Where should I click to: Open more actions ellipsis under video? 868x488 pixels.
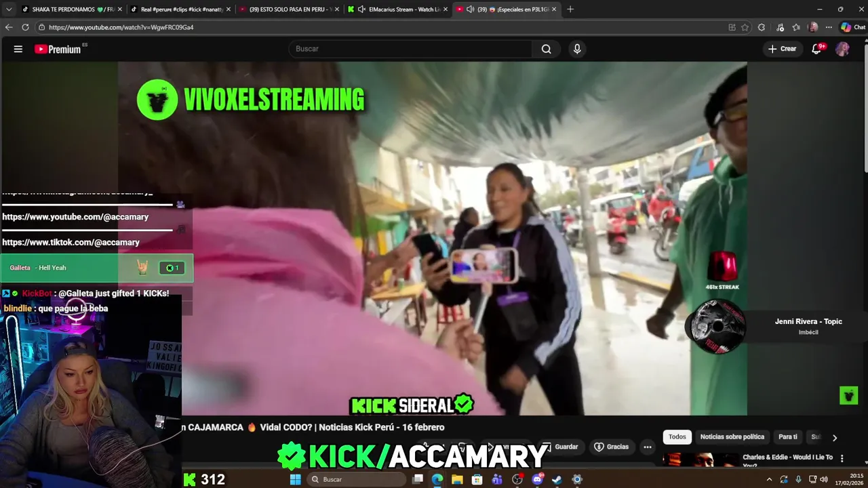click(648, 447)
